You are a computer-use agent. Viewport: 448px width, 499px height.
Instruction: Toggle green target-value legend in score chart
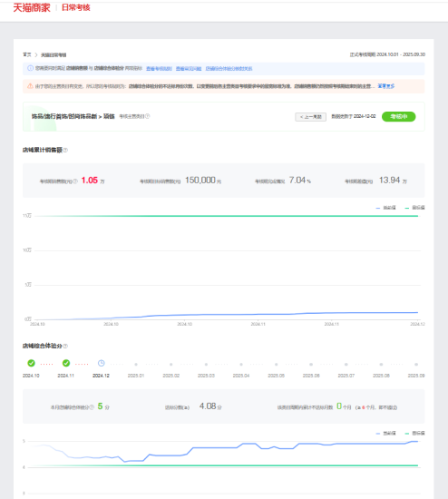[414, 434]
